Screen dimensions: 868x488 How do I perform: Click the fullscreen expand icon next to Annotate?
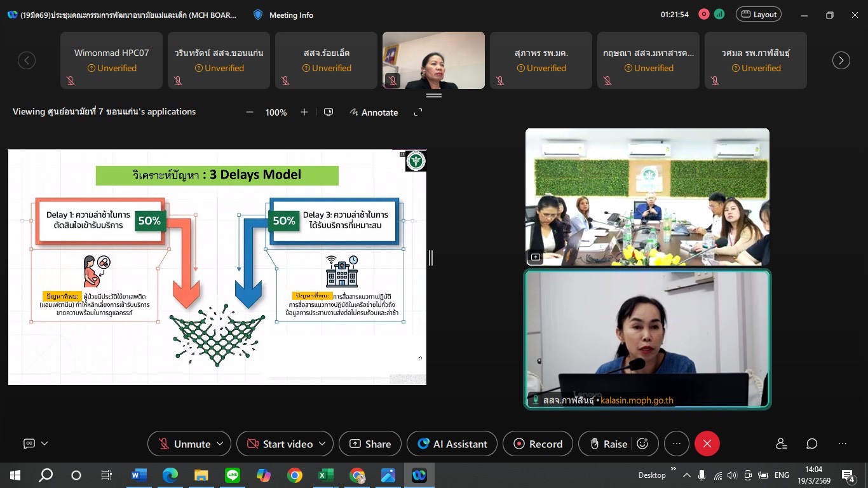tap(418, 112)
